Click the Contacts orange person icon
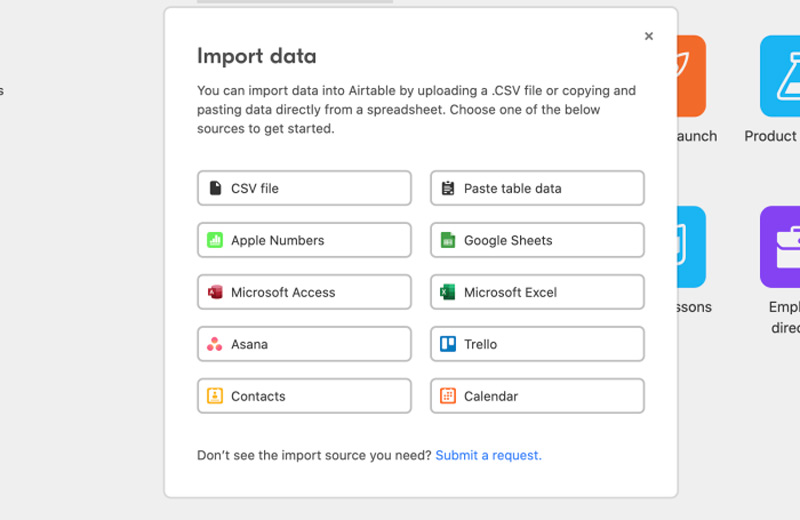Screen dimensions: 800x520 [215, 396]
